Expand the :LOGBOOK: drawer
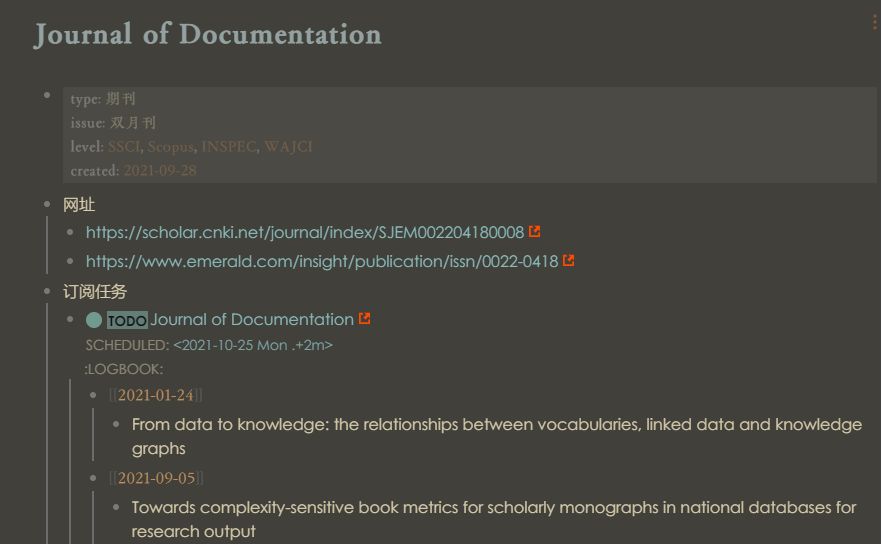Screen dimensions: 881x544 (x=123, y=369)
